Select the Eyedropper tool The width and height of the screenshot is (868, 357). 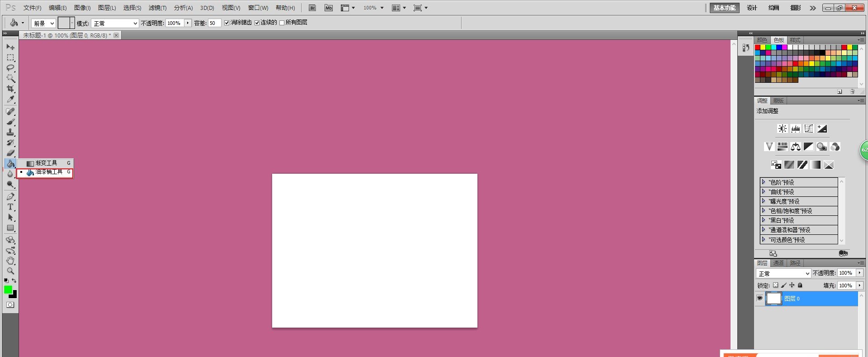coord(10,100)
